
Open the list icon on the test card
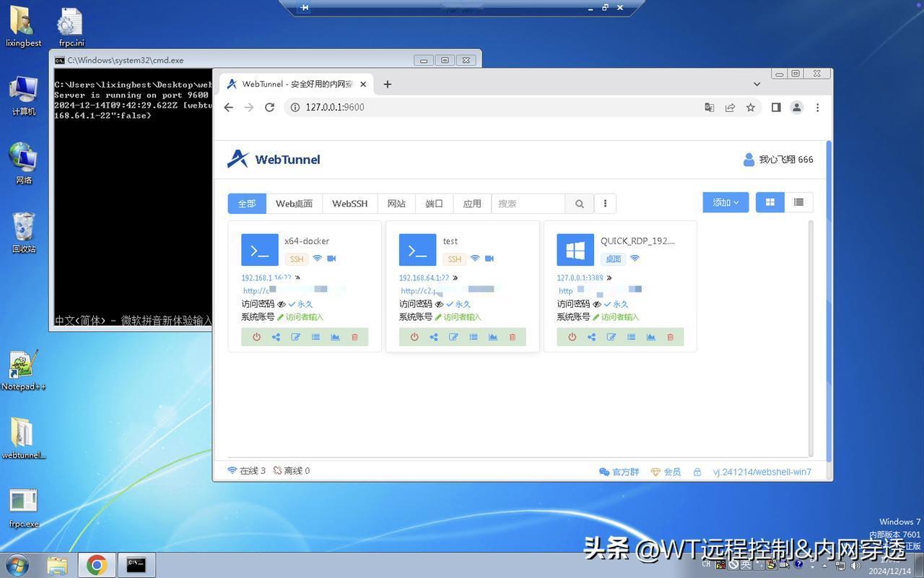click(x=474, y=337)
